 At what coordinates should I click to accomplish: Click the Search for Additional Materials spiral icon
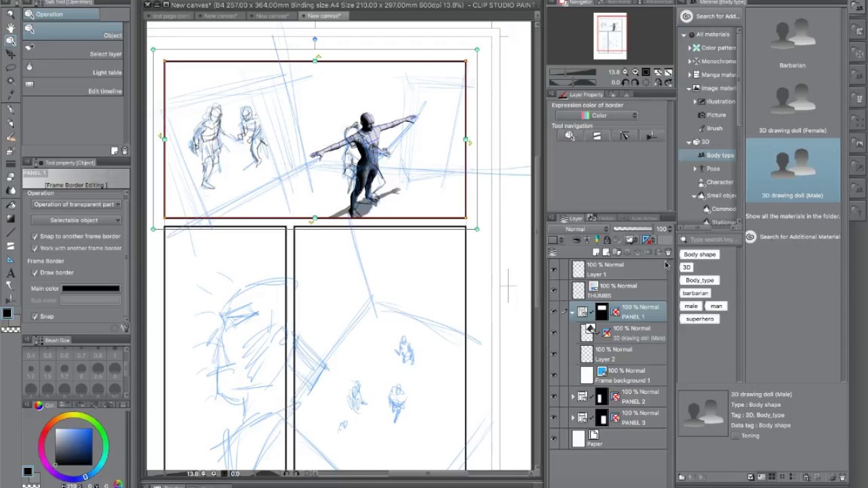click(x=686, y=16)
